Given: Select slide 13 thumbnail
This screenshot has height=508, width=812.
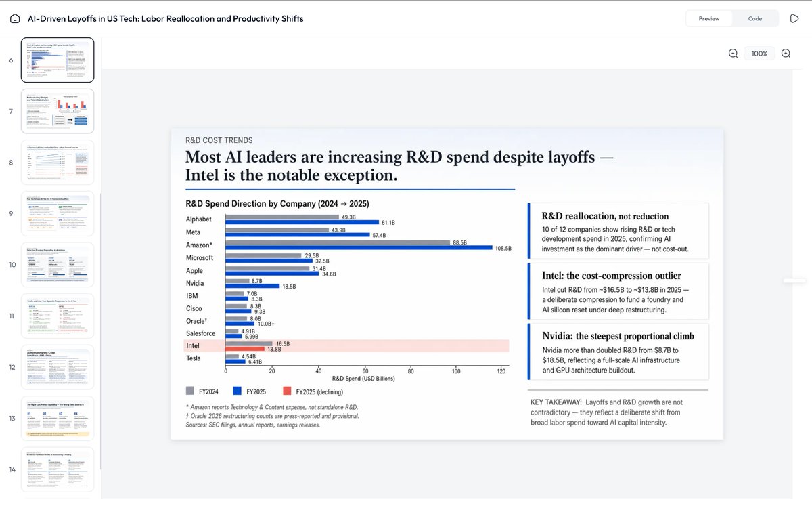Looking at the screenshot, I should [58, 419].
